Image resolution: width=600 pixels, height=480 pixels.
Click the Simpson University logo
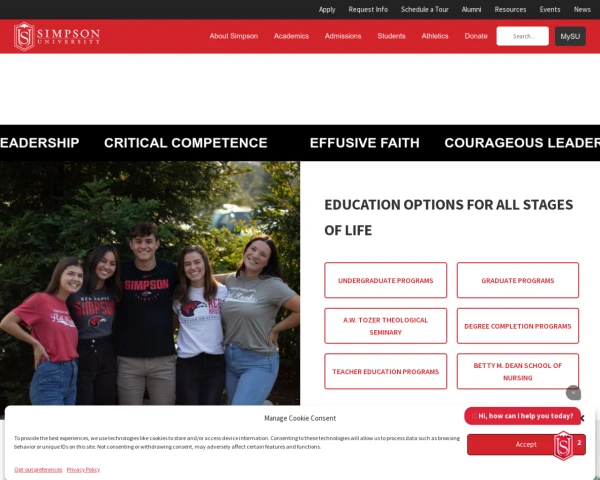coord(57,36)
